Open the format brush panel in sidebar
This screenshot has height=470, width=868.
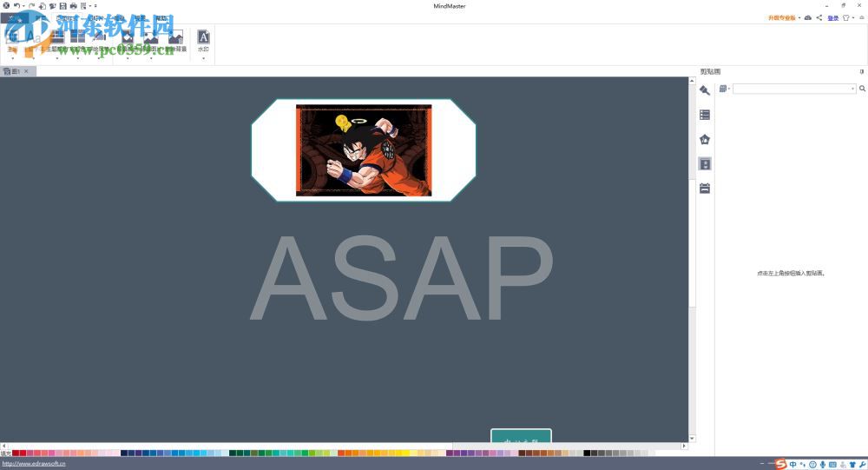click(x=705, y=90)
